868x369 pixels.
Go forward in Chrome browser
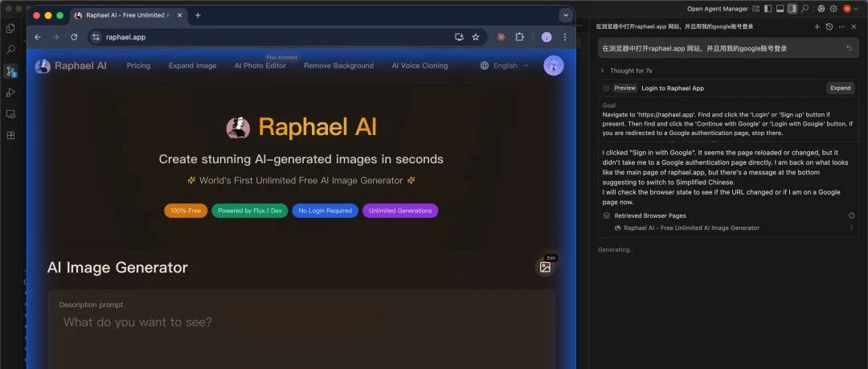click(x=55, y=37)
